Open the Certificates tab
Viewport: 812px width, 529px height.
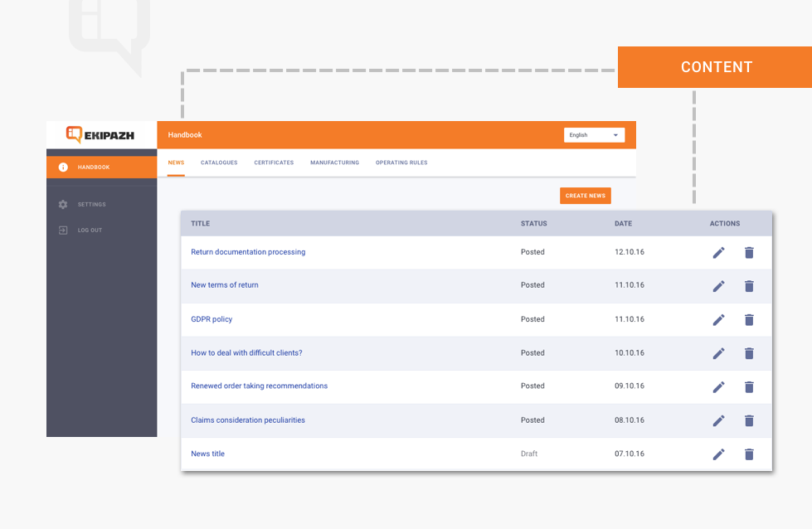tap(274, 163)
